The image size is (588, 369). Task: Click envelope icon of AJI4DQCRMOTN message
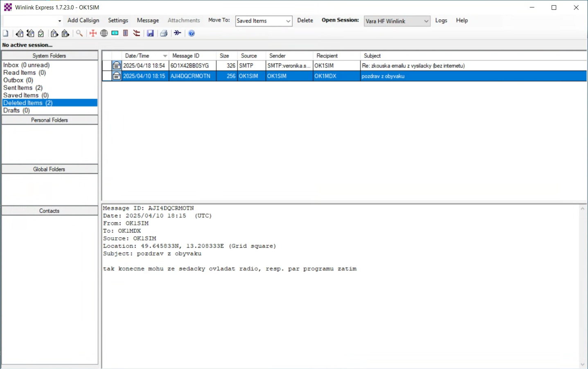click(x=117, y=76)
